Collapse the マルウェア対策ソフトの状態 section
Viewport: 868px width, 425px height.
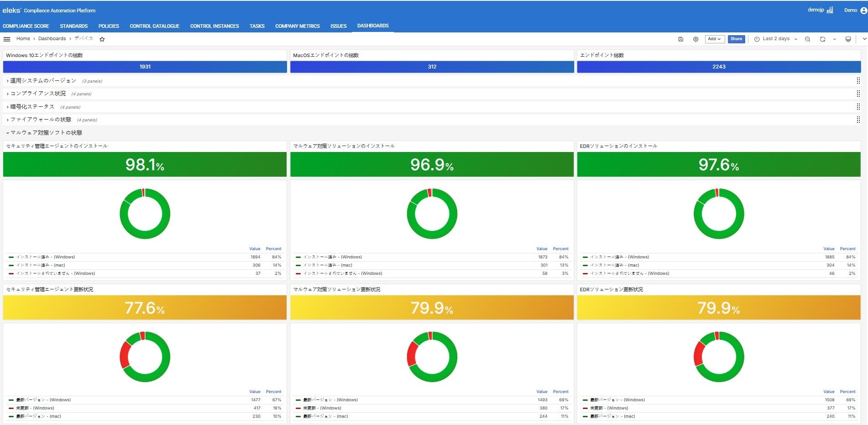(x=46, y=133)
